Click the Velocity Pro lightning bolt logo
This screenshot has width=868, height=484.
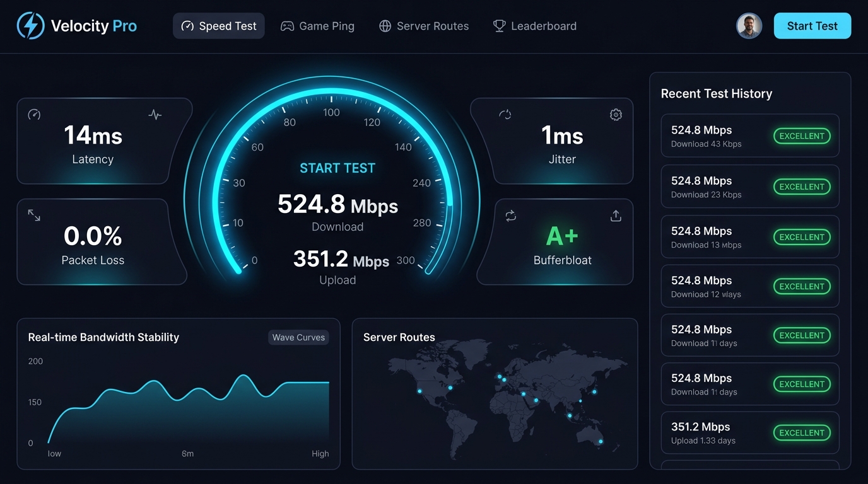30,26
